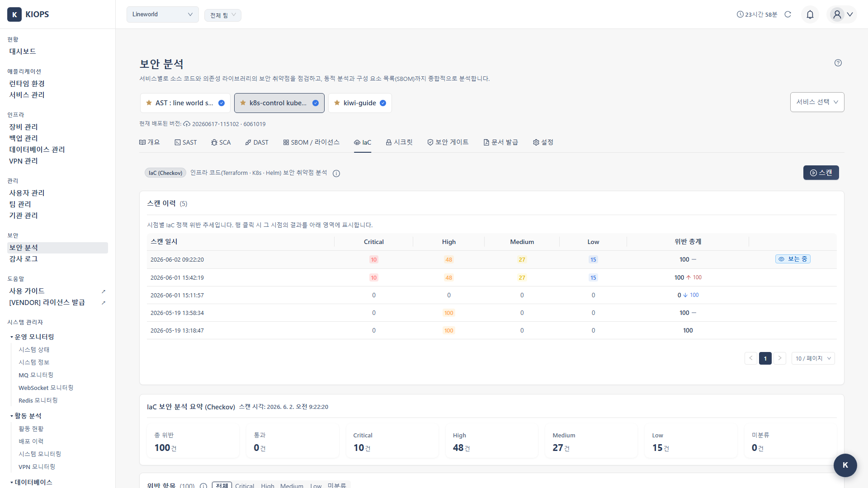The height and width of the screenshot is (488, 868).
Task: Click the IaC description info icon
Action: (x=336, y=174)
